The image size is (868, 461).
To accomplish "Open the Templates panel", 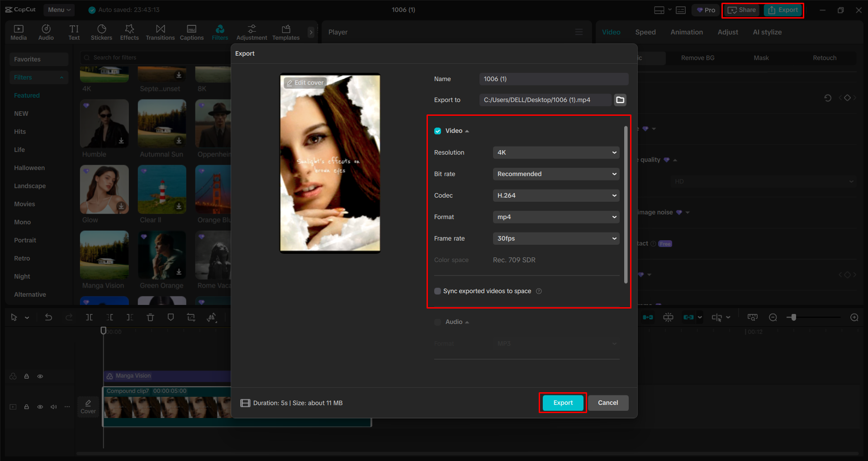I will 285,32.
